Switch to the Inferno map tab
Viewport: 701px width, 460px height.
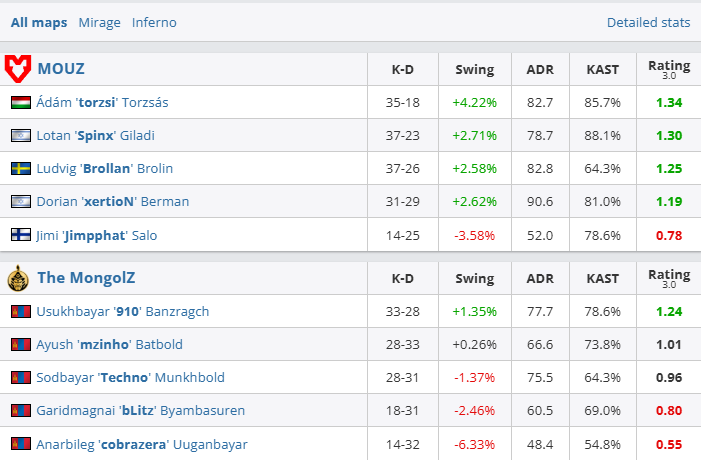pyautogui.click(x=154, y=22)
